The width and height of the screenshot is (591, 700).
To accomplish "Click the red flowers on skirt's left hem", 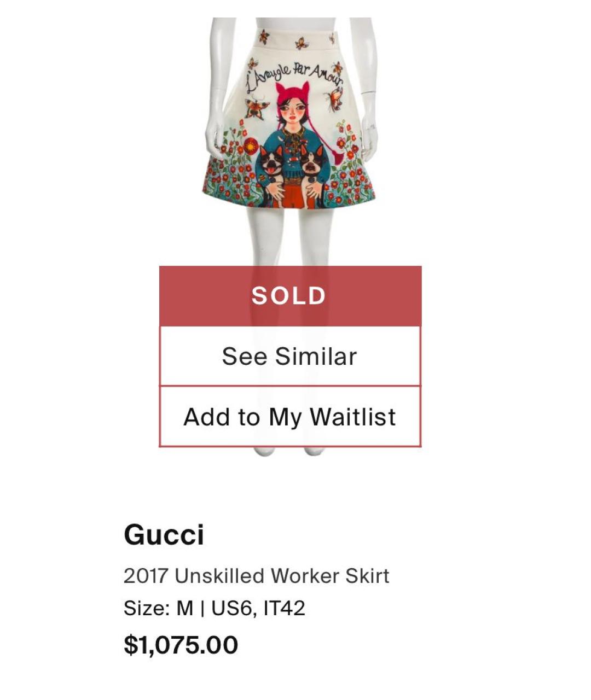I will pos(227,175).
